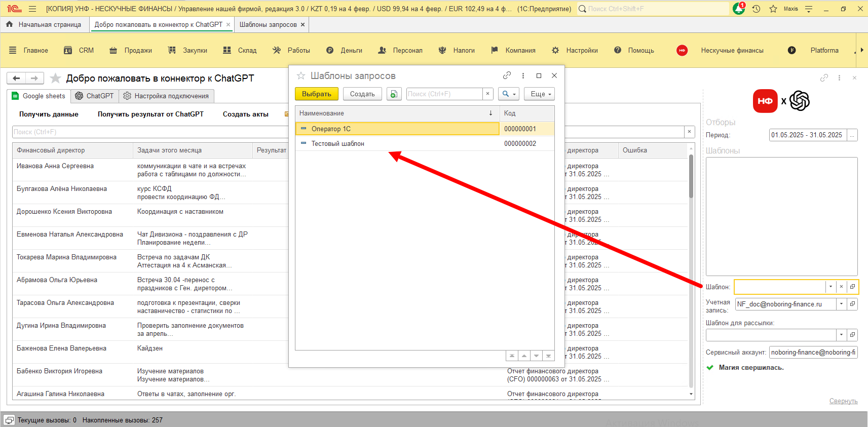Click the yellow Выбрать button
868x427 pixels.
coord(316,94)
